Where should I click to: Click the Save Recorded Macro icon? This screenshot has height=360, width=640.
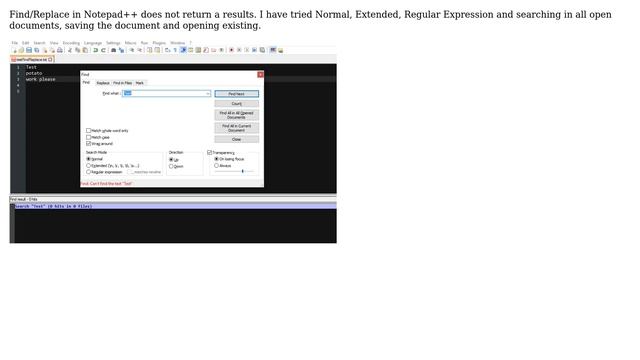point(262,50)
